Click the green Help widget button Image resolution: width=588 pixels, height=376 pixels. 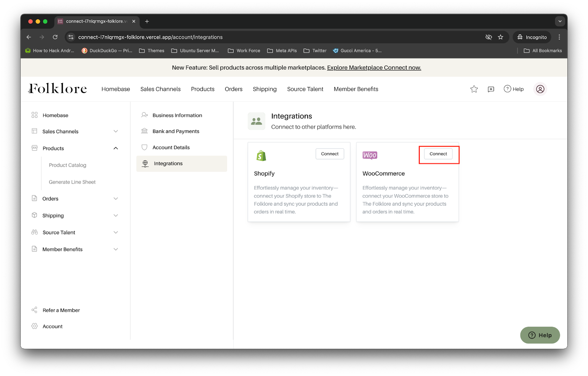540,335
